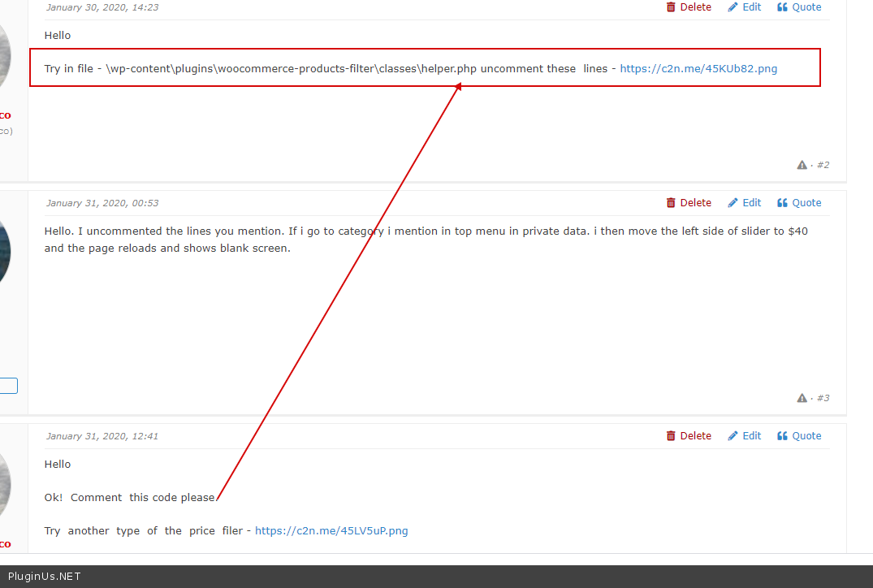Open permalink #3

[x=823, y=398]
